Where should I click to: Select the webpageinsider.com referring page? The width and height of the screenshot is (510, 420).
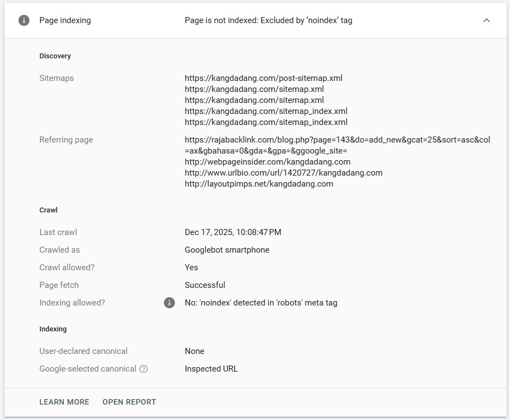267,162
